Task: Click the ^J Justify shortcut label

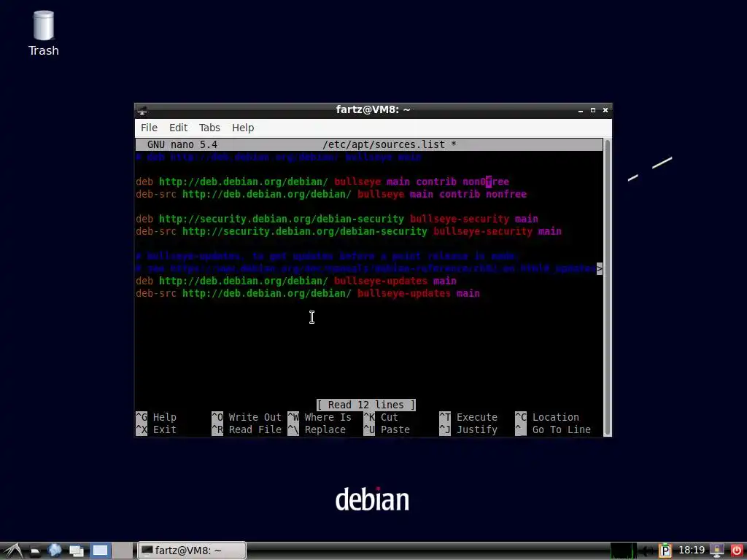Action: 468,429
